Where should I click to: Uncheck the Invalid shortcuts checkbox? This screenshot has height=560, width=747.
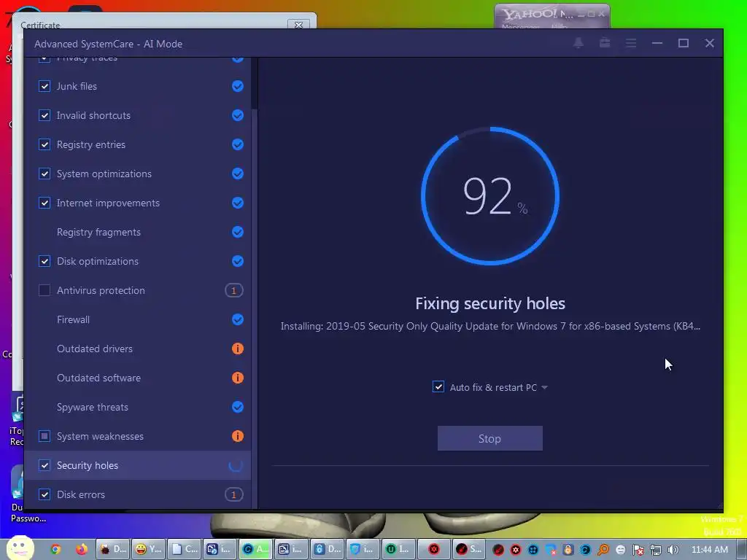pyautogui.click(x=44, y=115)
